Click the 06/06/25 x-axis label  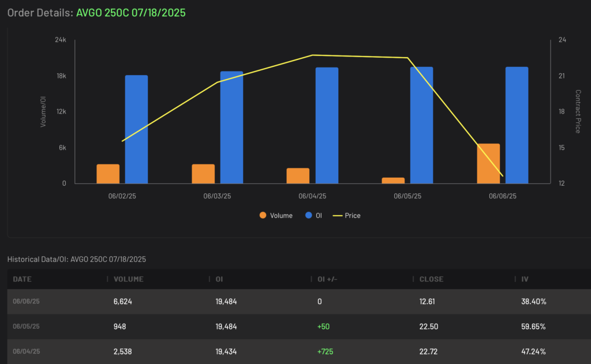[x=503, y=196]
